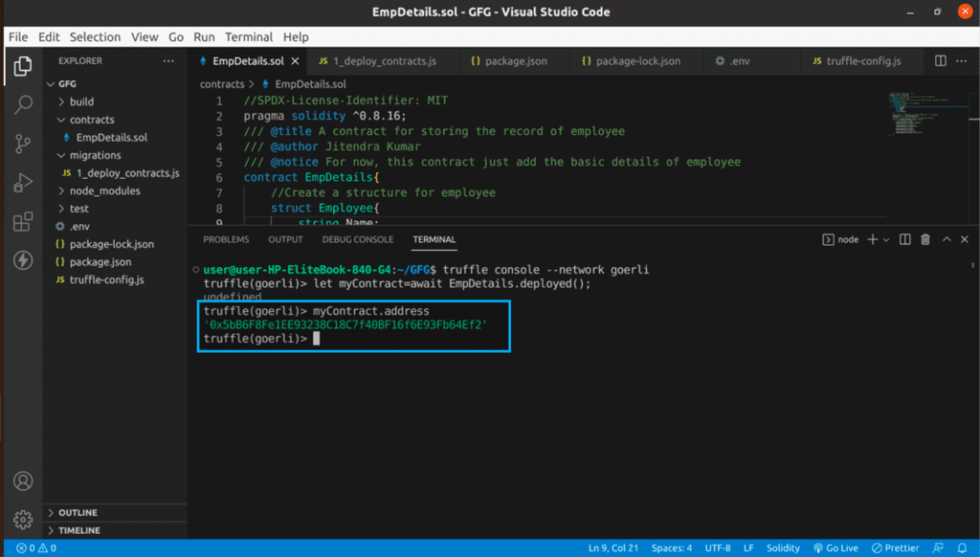Image resolution: width=980 pixels, height=557 pixels.
Task: Click the code minimap preview
Action: 926,115
